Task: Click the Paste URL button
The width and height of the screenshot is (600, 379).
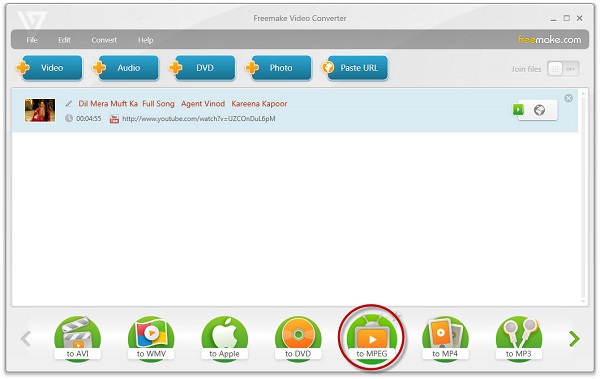Action: [355, 68]
